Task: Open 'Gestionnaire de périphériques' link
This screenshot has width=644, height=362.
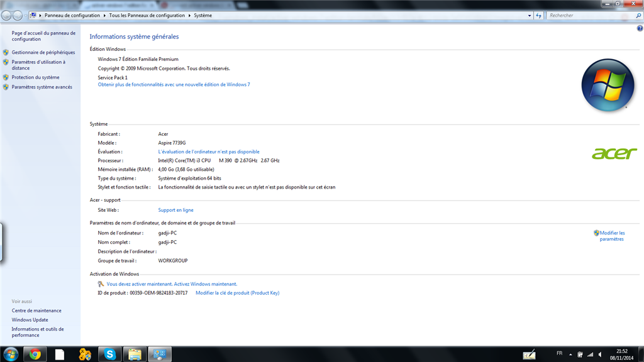Action: (x=43, y=53)
